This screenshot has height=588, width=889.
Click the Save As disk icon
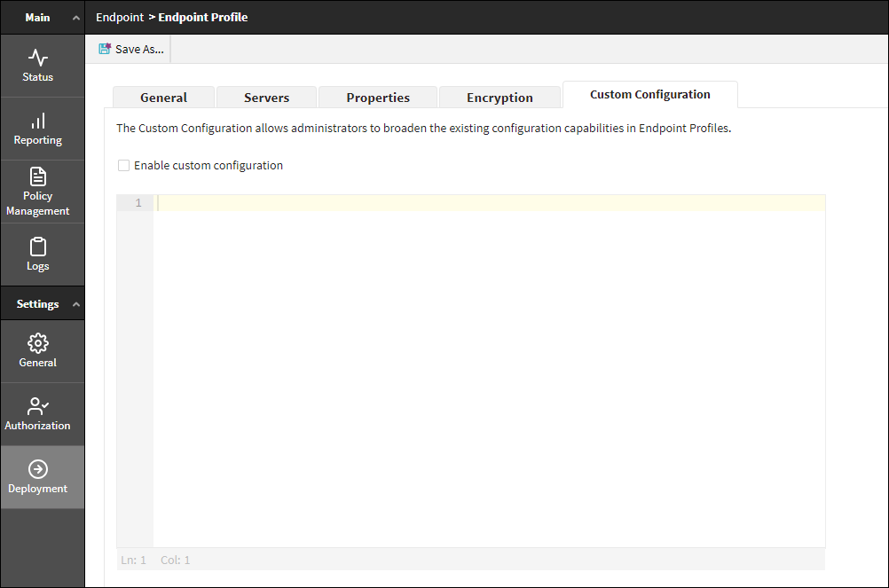tap(105, 50)
